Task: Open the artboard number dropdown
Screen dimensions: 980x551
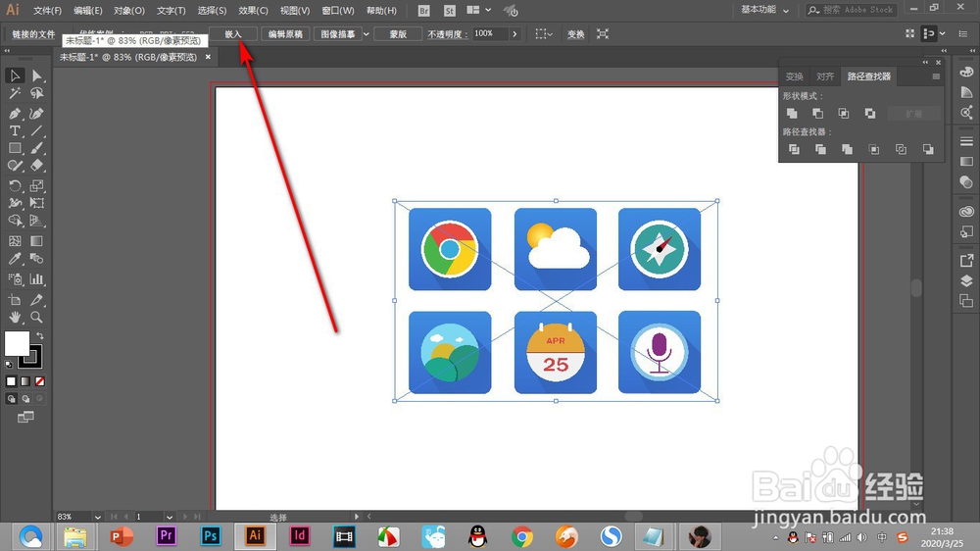Action: pos(170,517)
